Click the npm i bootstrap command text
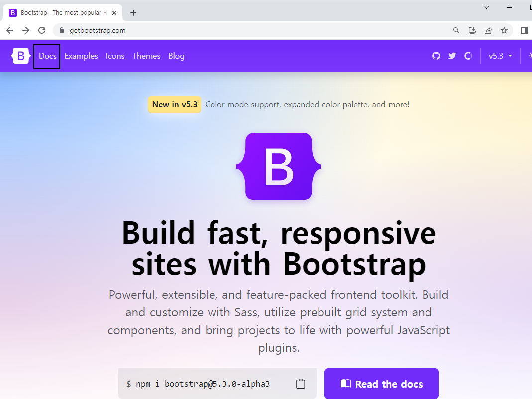 203,384
